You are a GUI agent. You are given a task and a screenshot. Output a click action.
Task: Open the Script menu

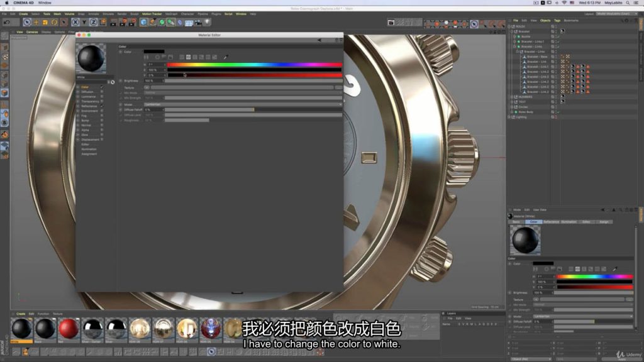[x=228, y=14]
